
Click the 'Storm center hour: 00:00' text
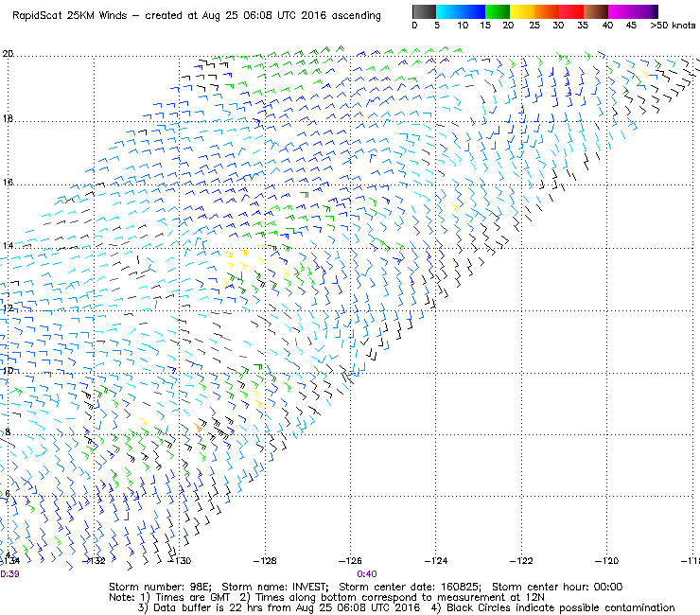click(557, 587)
